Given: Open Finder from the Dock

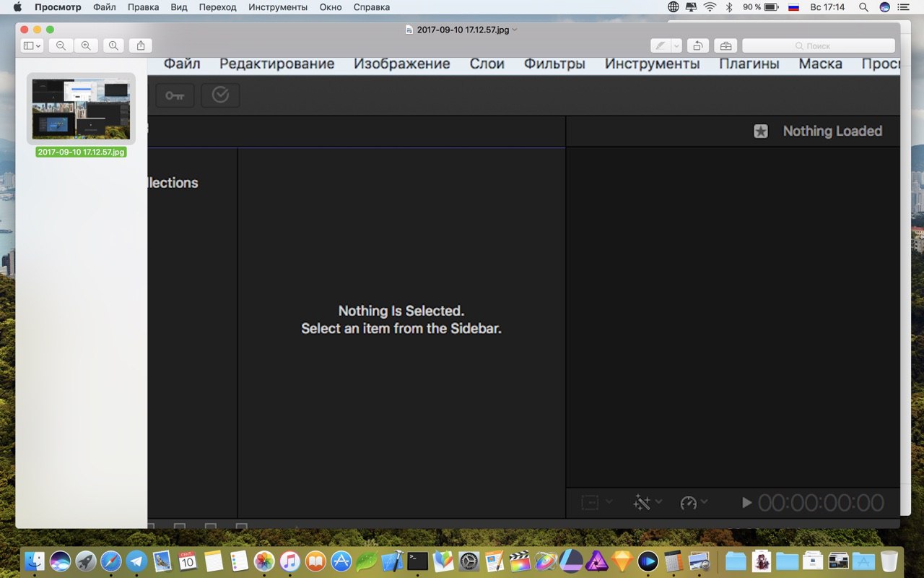Looking at the screenshot, I should click(35, 561).
